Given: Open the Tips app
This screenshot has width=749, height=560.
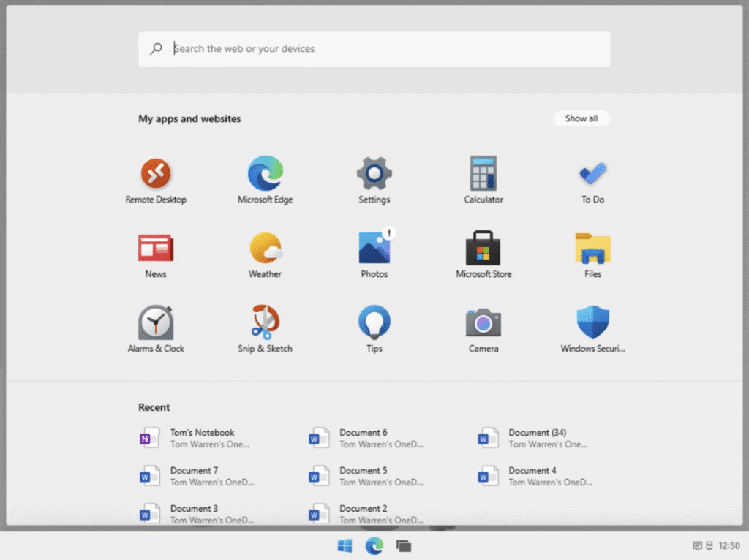Looking at the screenshot, I should [374, 330].
